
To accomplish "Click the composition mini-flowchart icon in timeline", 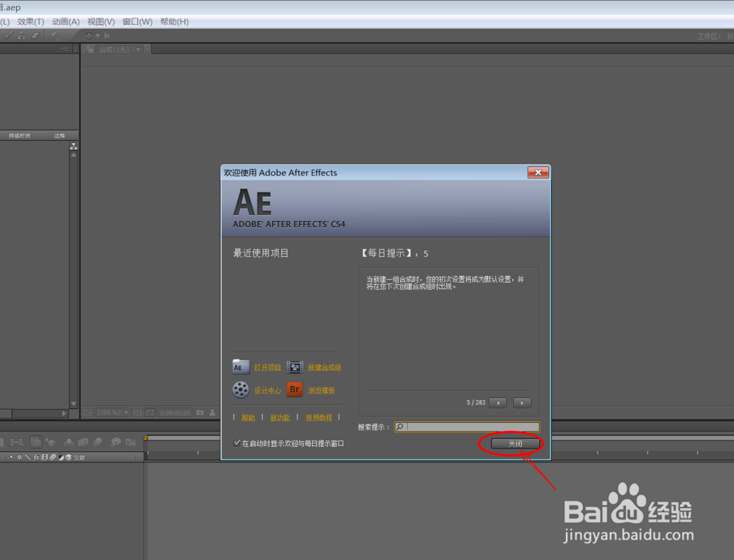I will click(17, 442).
